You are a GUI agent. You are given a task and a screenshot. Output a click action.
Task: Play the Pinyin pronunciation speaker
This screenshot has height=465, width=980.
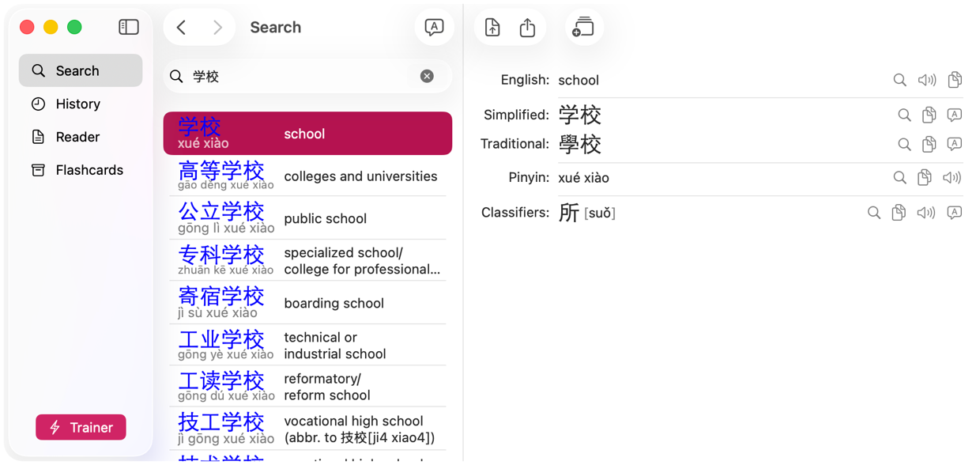pyautogui.click(x=952, y=178)
